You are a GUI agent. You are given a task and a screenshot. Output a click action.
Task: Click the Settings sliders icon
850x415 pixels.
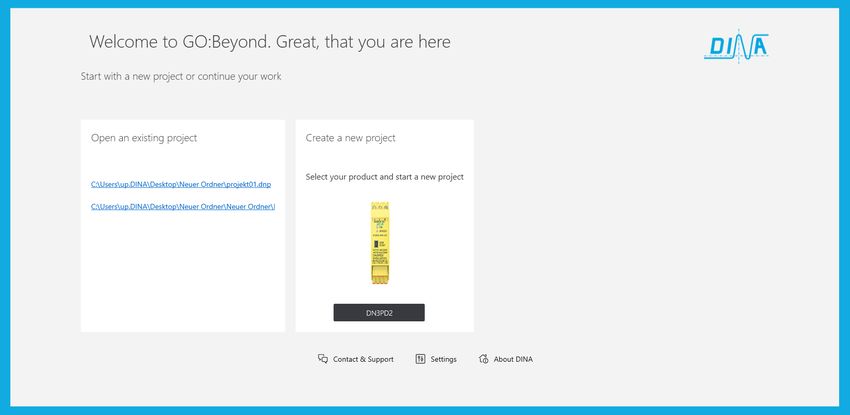tap(420, 359)
